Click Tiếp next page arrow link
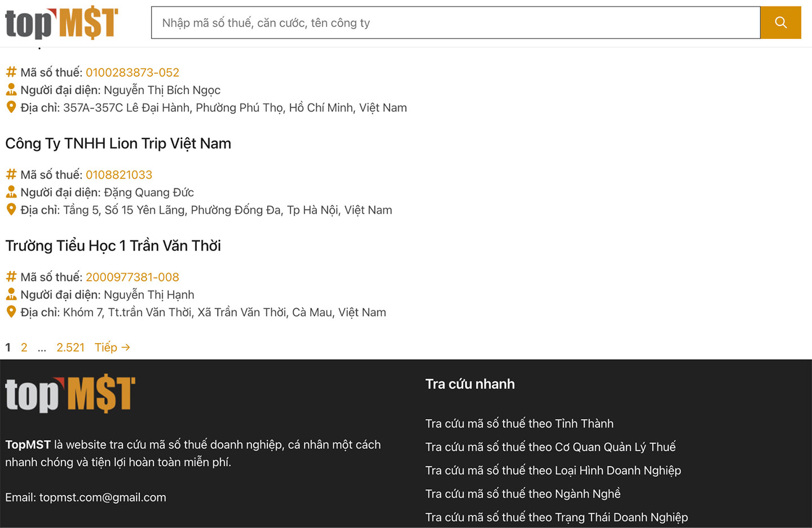 pos(112,347)
